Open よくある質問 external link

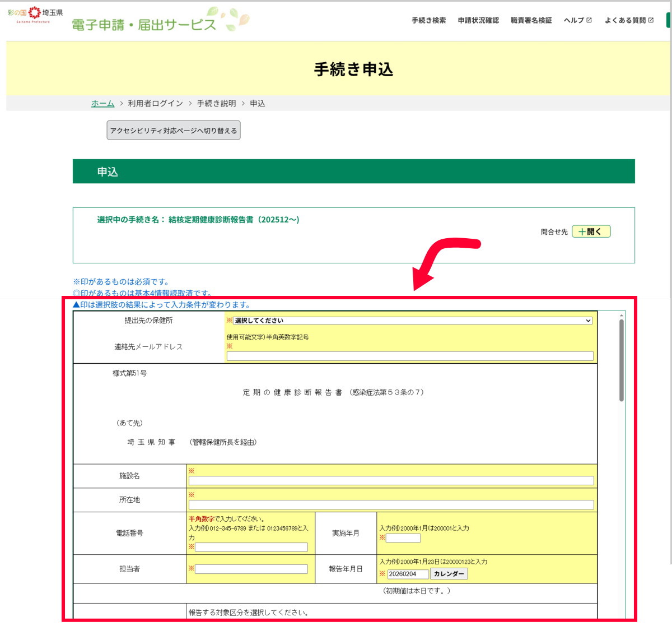(x=628, y=21)
